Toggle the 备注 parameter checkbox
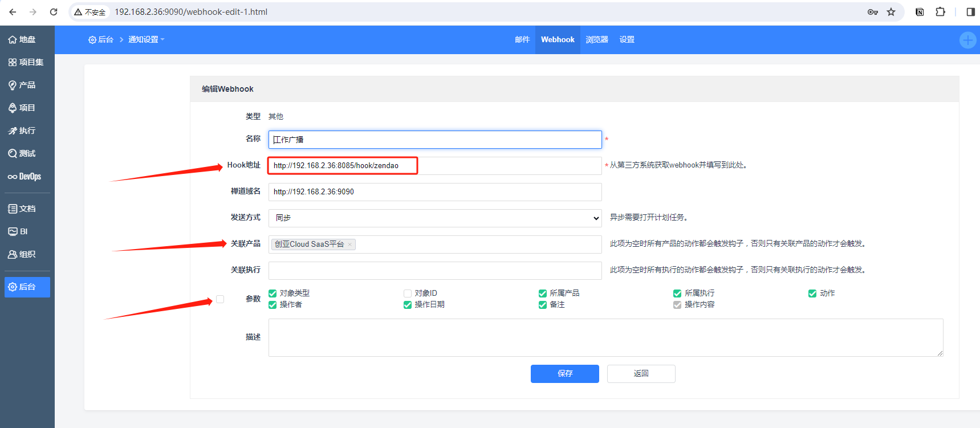Screen dimensions: 980x428 pos(543,305)
